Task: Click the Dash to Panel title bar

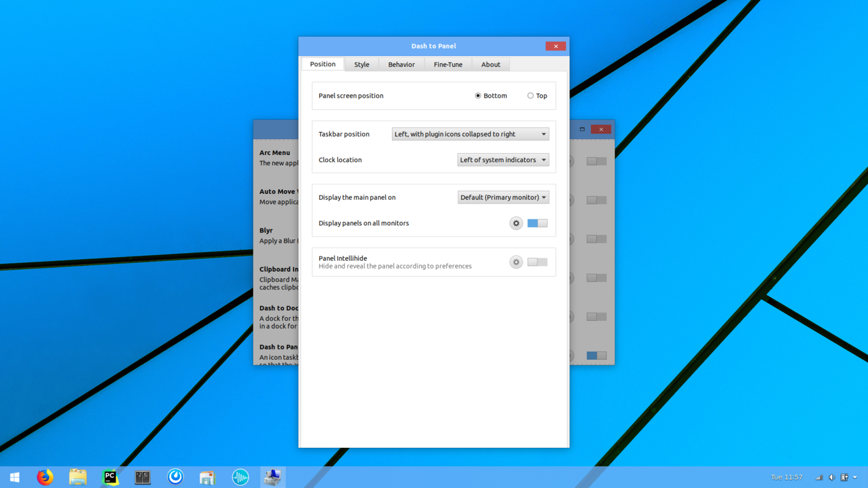Action: tap(433, 46)
